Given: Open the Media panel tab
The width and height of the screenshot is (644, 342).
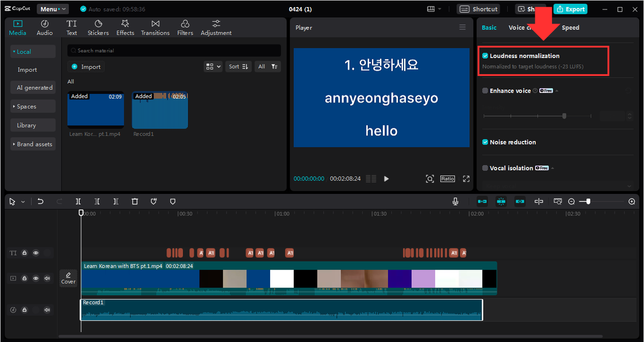Looking at the screenshot, I should click(18, 28).
